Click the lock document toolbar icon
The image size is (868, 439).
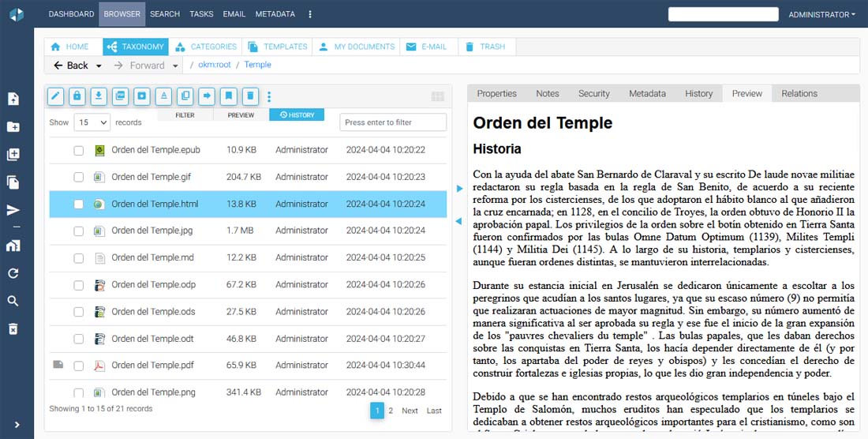(x=77, y=96)
